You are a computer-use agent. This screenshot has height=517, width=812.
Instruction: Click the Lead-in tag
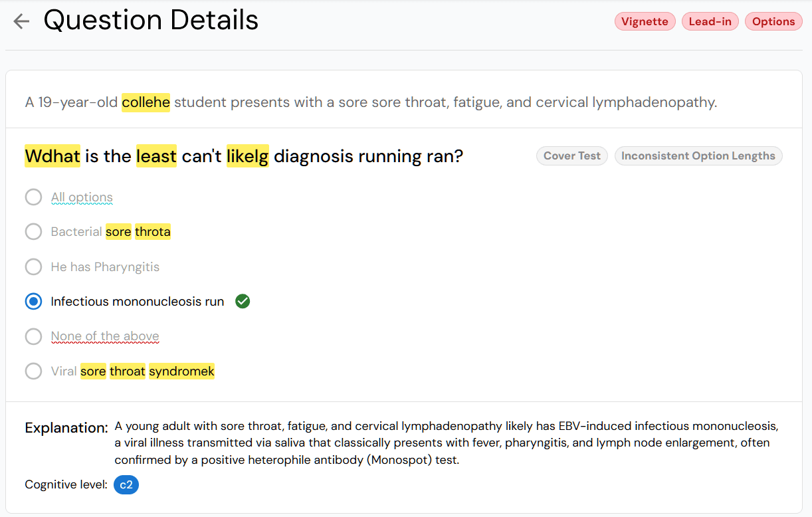[710, 21]
